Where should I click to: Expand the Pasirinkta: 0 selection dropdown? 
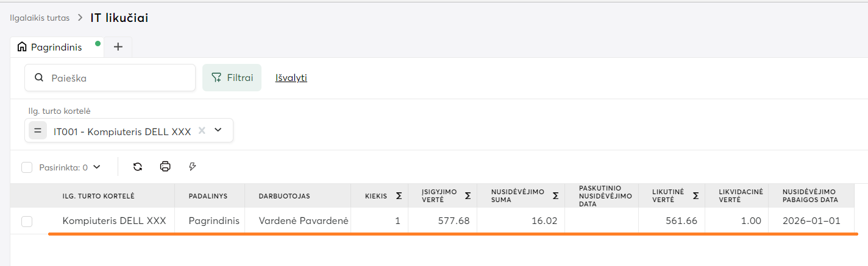click(x=96, y=167)
